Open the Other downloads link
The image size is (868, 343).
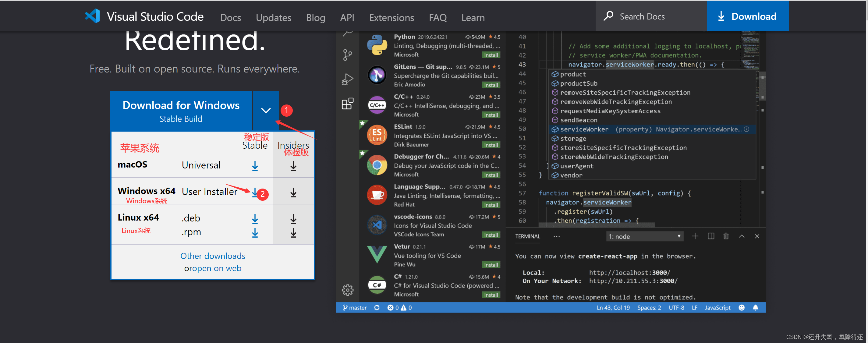click(x=213, y=256)
